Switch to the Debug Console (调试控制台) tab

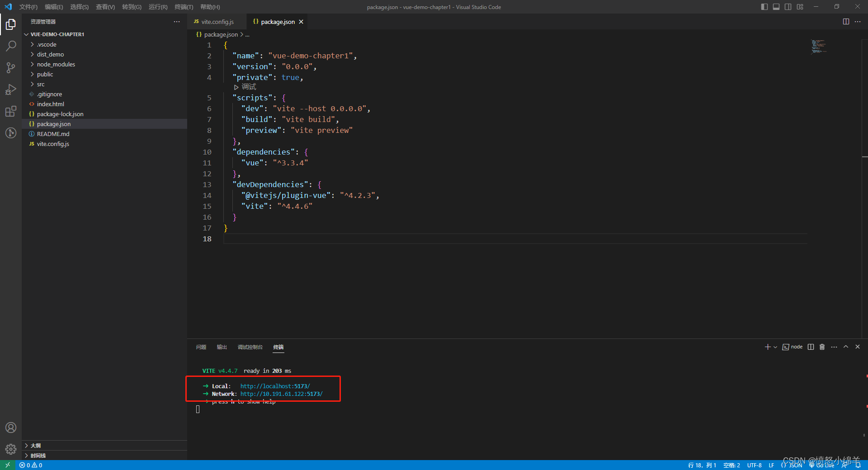click(x=250, y=347)
